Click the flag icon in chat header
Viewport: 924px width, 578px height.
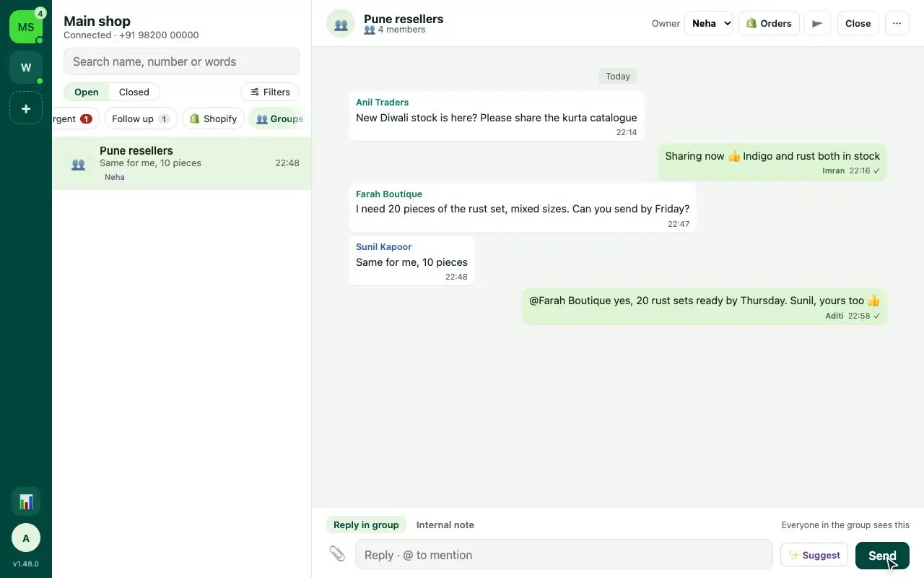[x=817, y=23]
